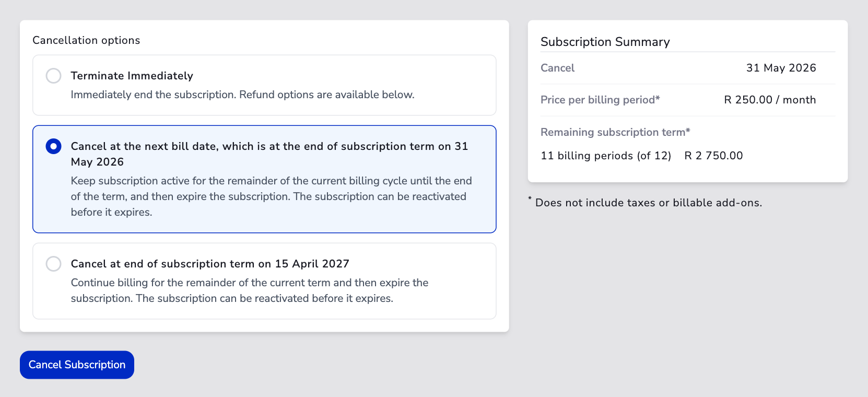Click the 'Keep subscription active' description text
Image resolution: width=868 pixels, height=397 pixels.
271,196
